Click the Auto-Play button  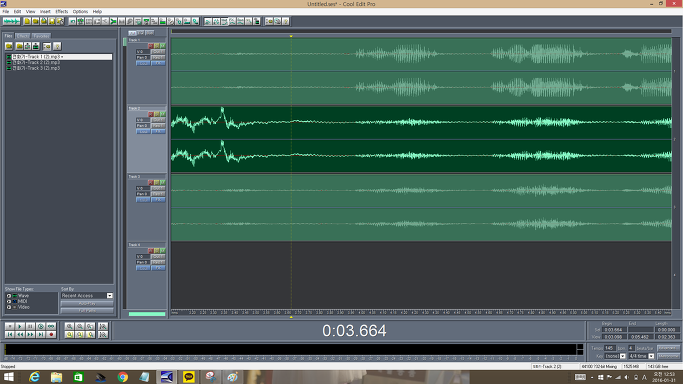87,303
